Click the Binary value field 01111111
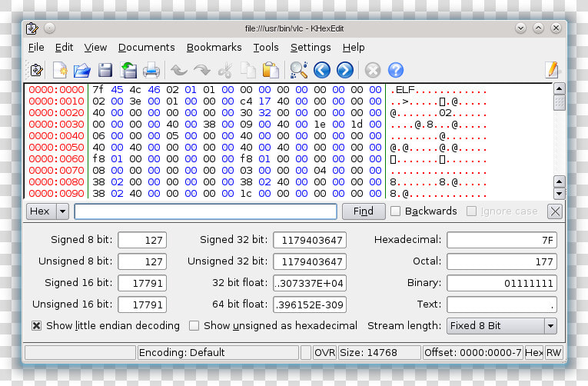 point(502,283)
